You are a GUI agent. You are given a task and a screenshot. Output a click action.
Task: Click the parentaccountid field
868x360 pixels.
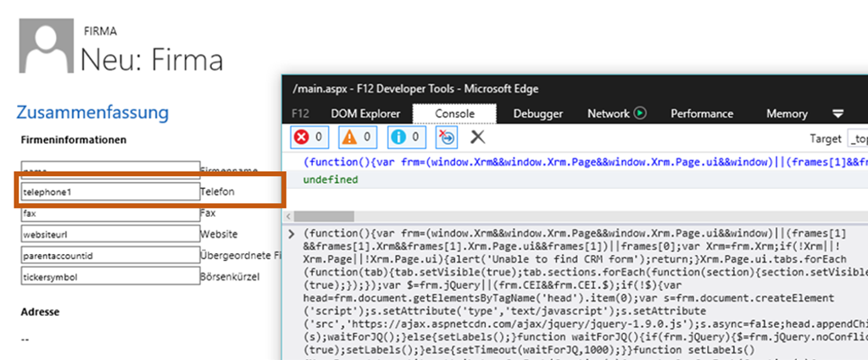[110, 255]
